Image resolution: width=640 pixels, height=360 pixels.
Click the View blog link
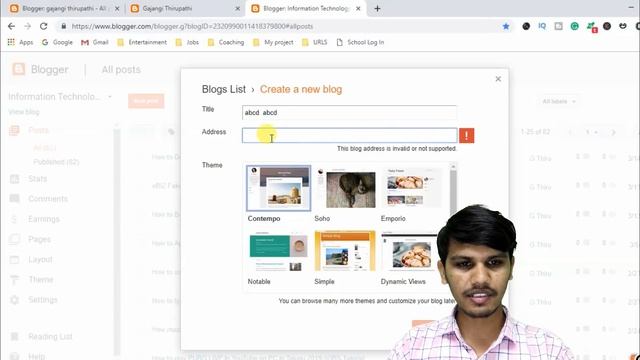click(x=24, y=112)
